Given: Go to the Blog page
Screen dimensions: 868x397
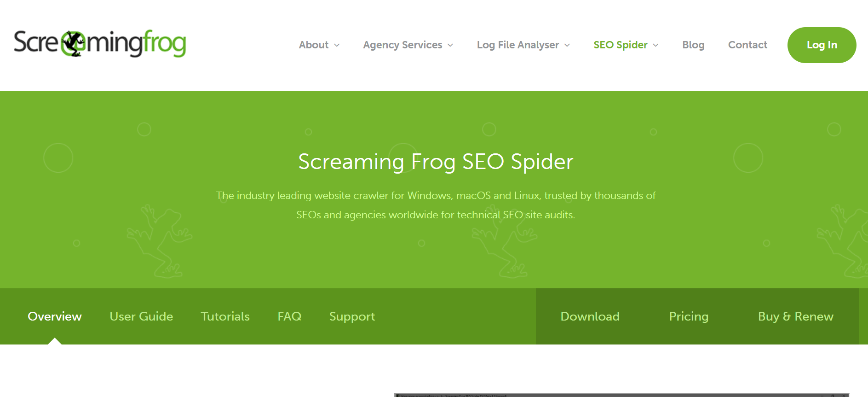Looking at the screenshot, I should coord(693,45).
